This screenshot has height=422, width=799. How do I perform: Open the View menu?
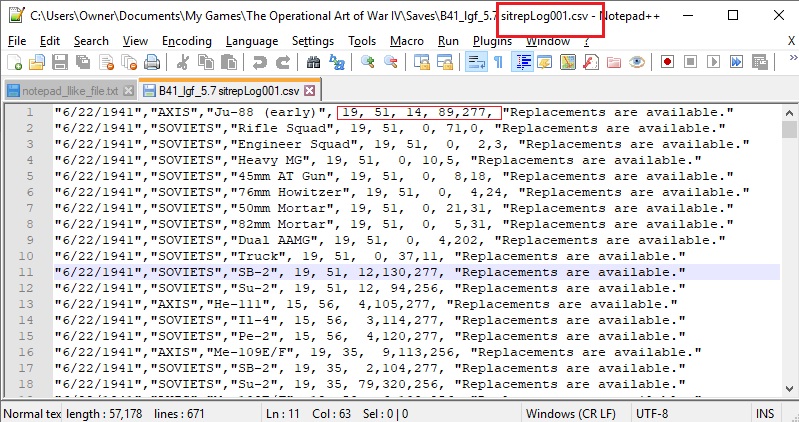click(135, 41)
